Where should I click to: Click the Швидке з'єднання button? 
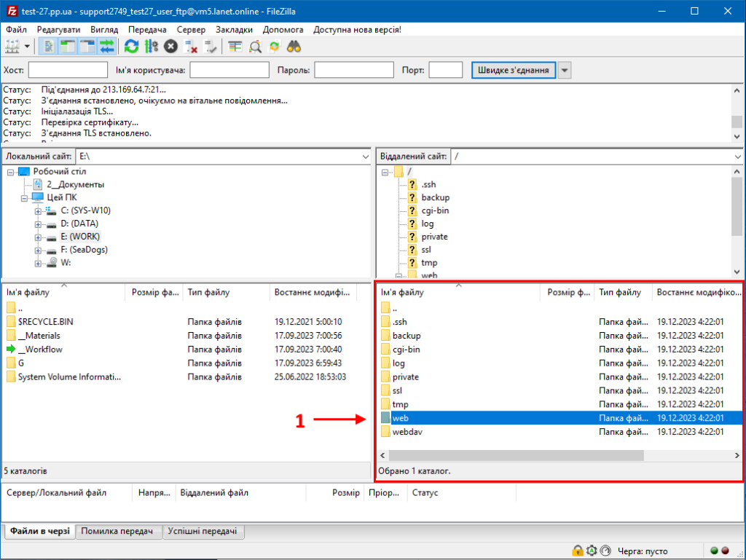pos(514,70)
